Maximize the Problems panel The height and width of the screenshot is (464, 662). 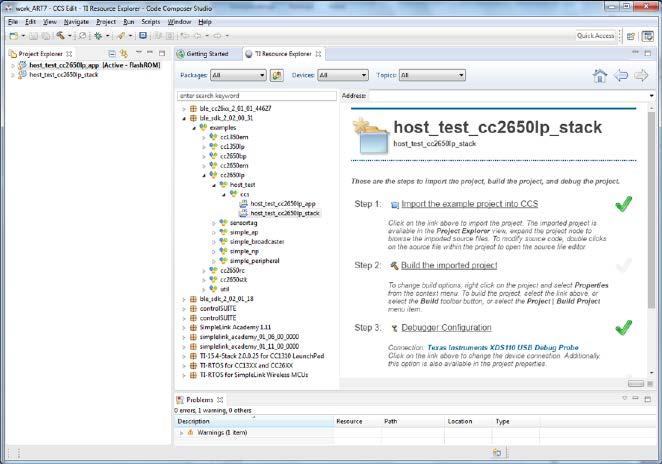click(648, 399)
